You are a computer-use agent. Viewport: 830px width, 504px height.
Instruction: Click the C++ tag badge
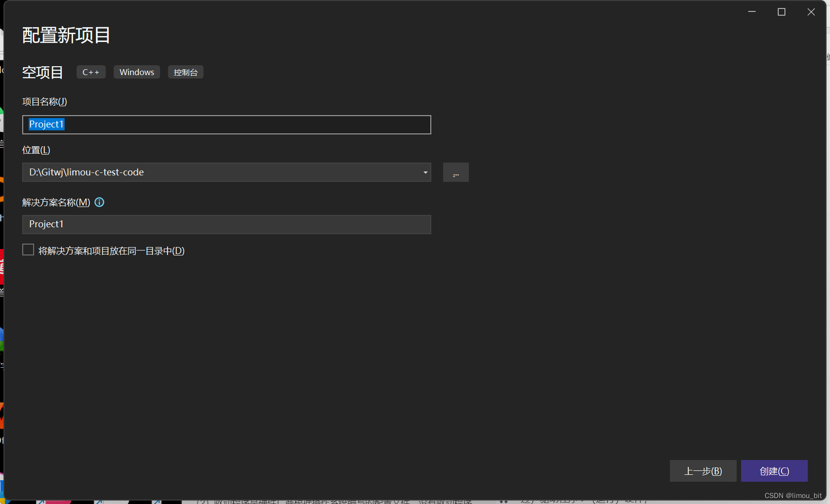pyautogui.click(x=91, y=72)
